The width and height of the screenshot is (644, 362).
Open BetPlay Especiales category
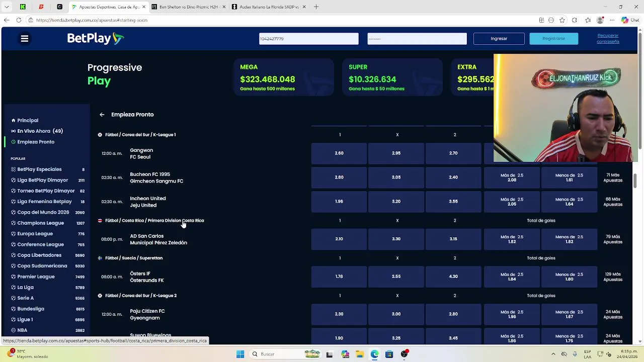39,169
